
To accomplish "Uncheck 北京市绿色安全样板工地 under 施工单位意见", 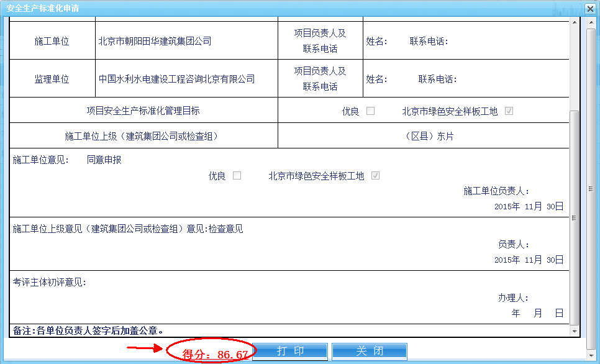I will click(375, 176).
